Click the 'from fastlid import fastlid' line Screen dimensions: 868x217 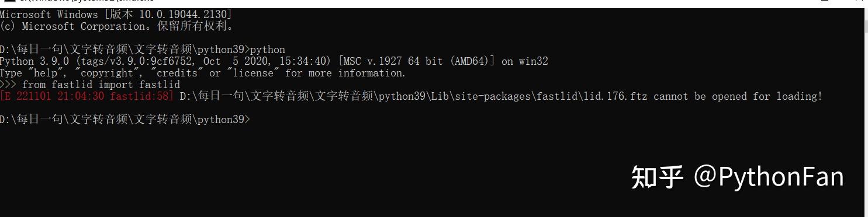coord(101,85)
